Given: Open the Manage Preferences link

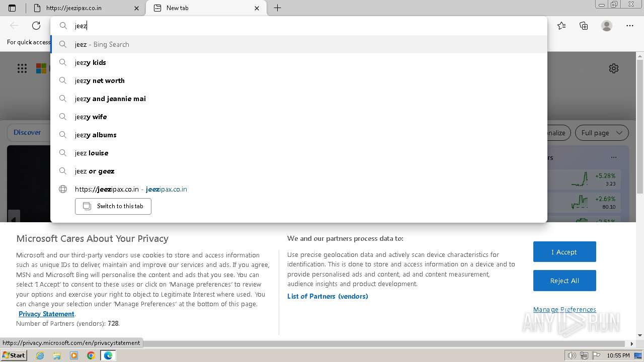Looking at the screenshot, I should point(565,309).
